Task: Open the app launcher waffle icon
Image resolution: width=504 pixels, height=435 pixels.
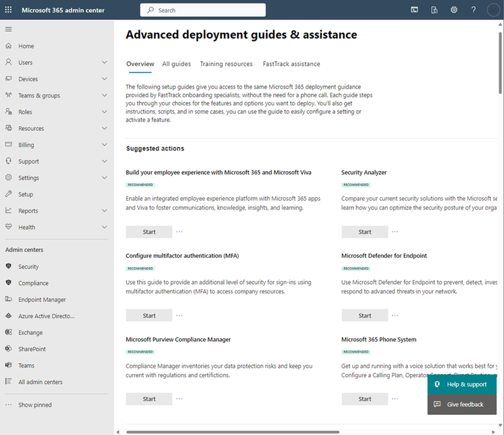Action: 8,10
